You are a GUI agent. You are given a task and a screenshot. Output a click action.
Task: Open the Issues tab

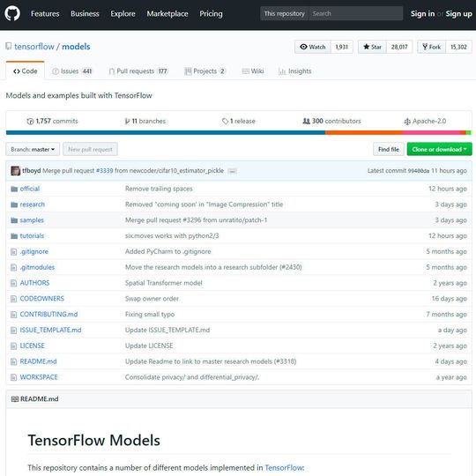72,71
